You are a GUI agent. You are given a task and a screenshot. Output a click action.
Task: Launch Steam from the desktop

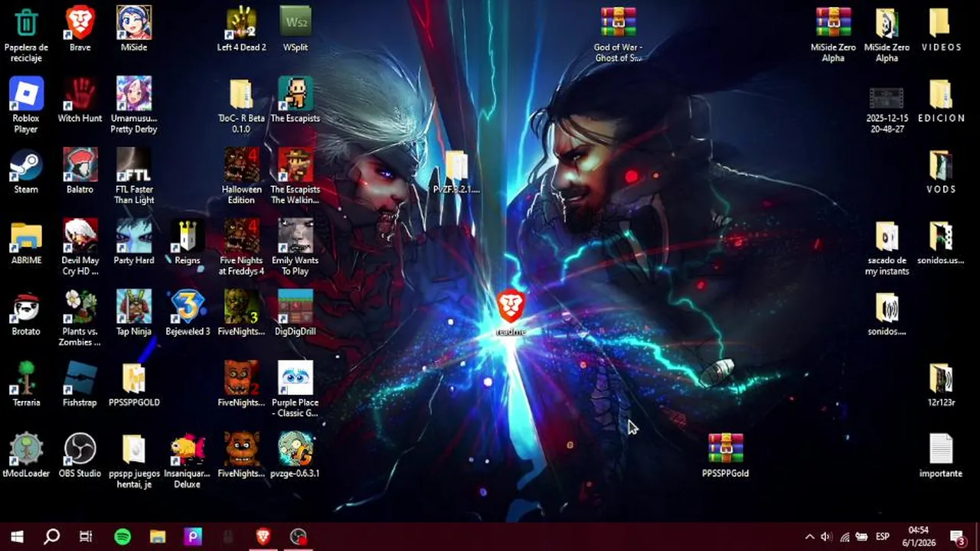(x=26, y=171)
